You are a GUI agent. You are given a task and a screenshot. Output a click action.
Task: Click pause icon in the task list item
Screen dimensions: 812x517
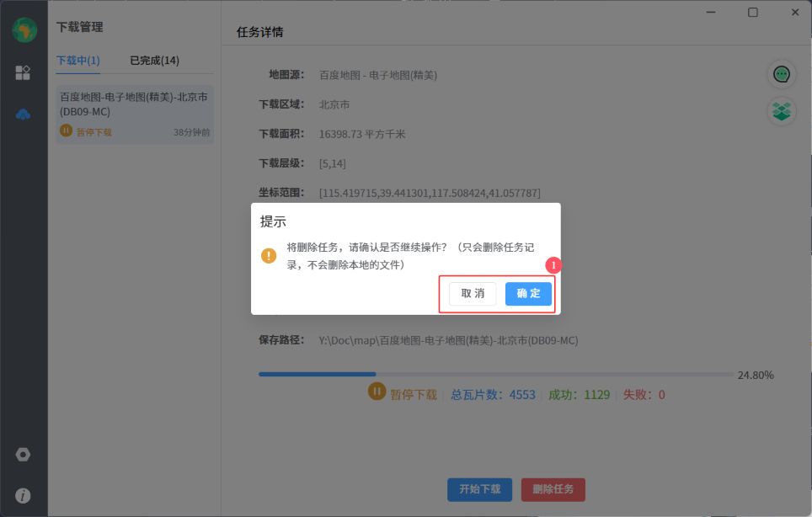click(67, 131)
